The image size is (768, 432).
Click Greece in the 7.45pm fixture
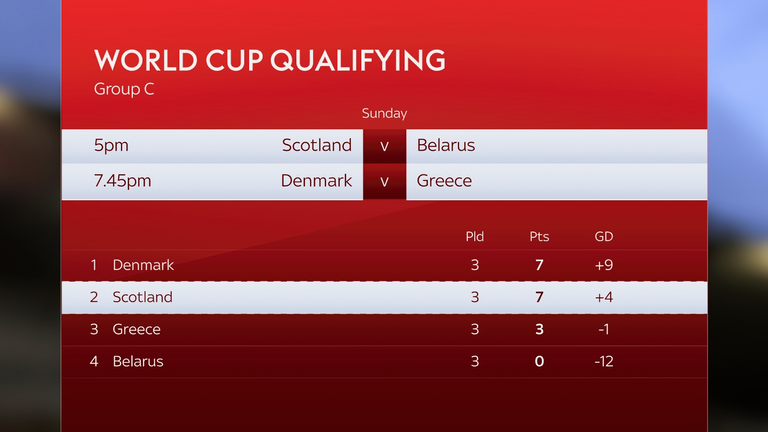[444, 181]
